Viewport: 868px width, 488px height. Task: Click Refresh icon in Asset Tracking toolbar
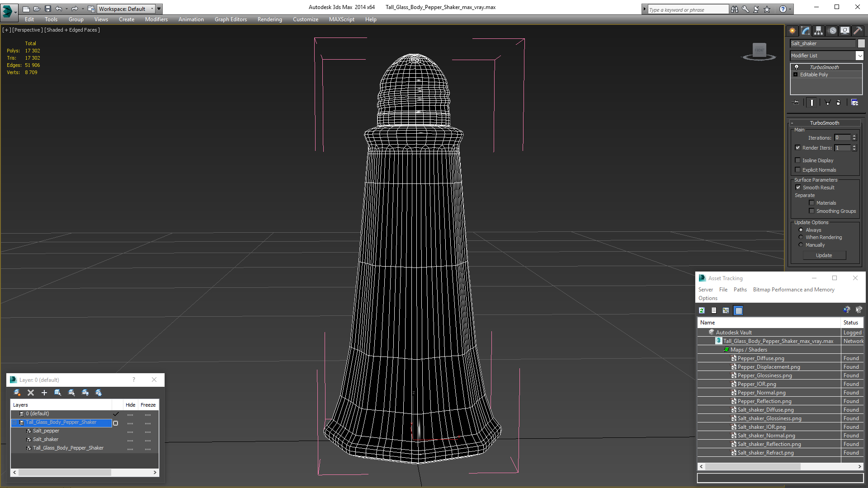click(x=702, y=310)
